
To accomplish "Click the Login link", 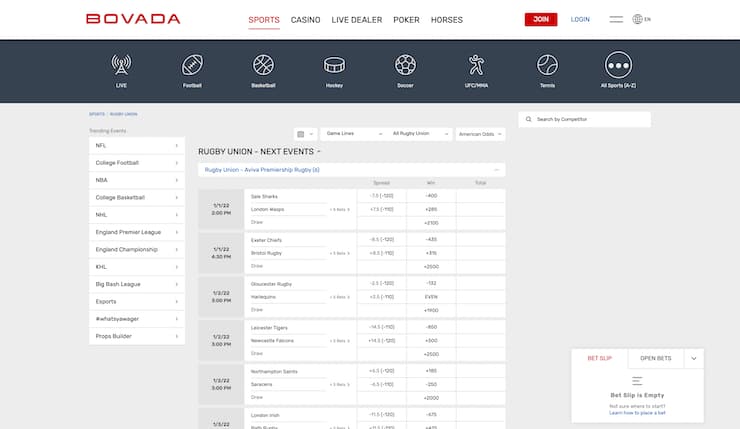I will [x=580, y=19].
